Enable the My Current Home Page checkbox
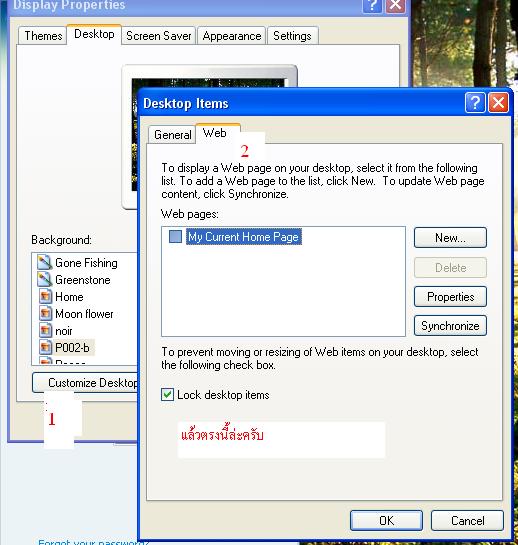The height and width of the screenshot is (545, 518). (175, 237)
